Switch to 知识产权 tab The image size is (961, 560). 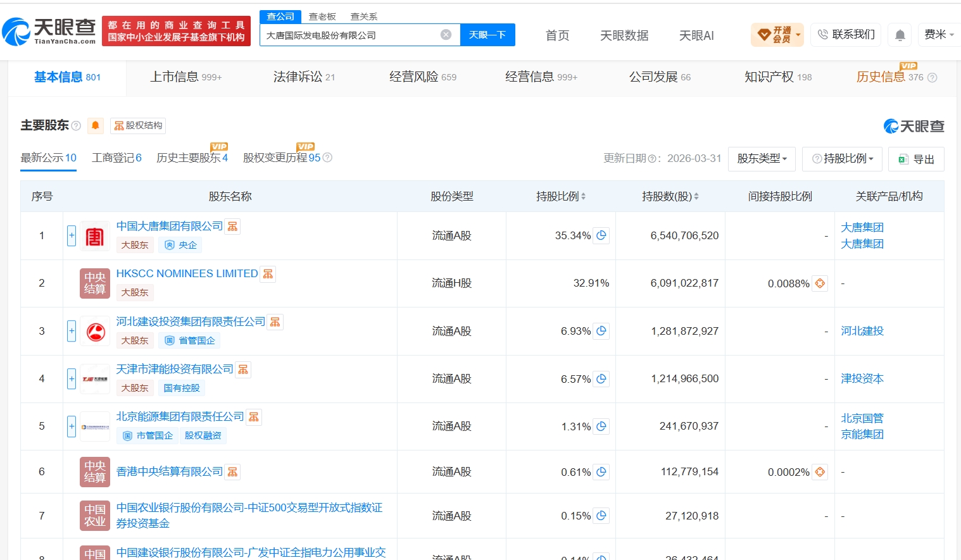coord(778,77)
